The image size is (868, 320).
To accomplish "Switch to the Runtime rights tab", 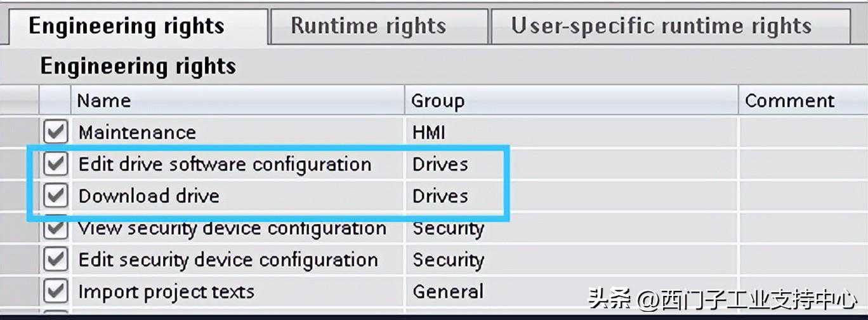I will (x=368, y=27).
